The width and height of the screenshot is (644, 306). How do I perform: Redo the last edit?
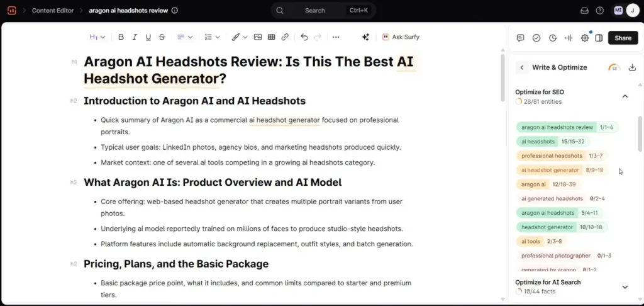tap(318, 37)
